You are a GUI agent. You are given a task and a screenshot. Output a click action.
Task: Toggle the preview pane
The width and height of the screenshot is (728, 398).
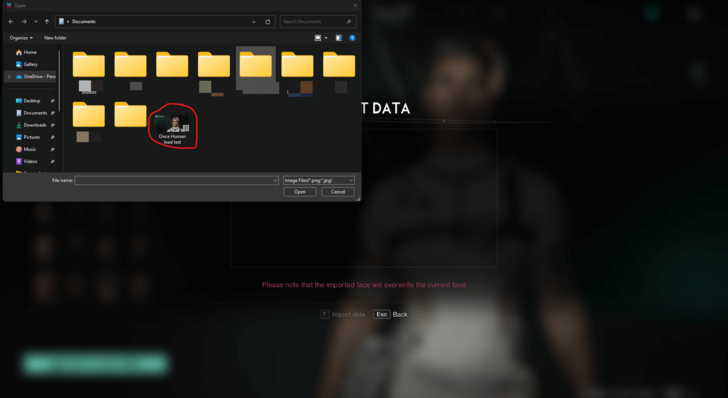(339, 38)
